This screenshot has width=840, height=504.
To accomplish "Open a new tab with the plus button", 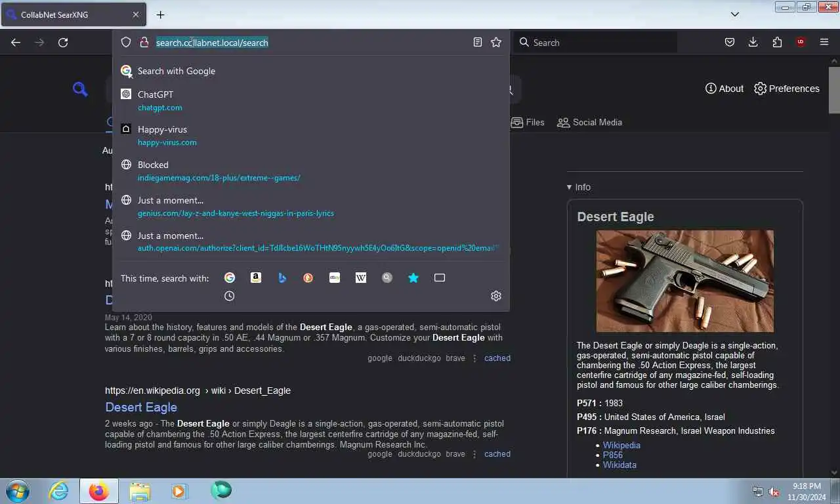I will tap(160, 14).
